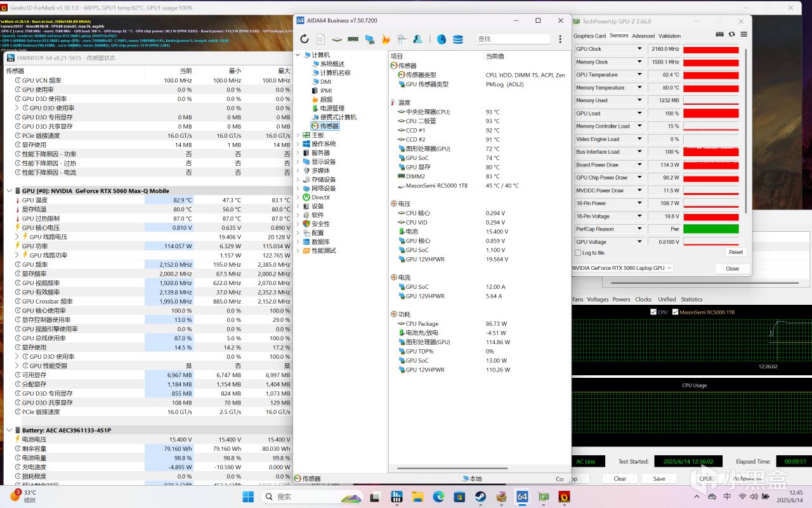The image size is (812, 508).
Task: Click the green memory module toolbar icon
Action: [x=353, y=39]
